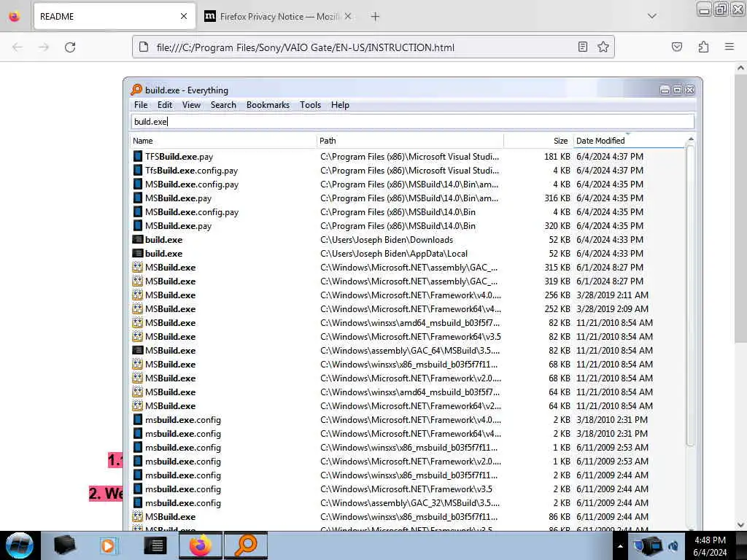Click icon of build.exe in Downloads
The height and width of the screenshot is (560, 747).
pyautogui.click(x=138, y=239)
